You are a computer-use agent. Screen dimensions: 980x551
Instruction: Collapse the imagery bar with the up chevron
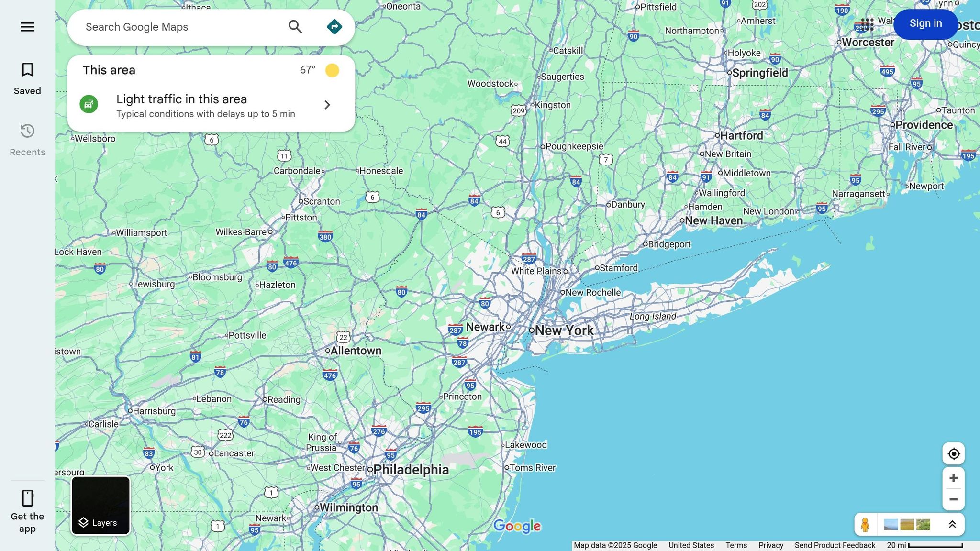(x=951, y=524)
